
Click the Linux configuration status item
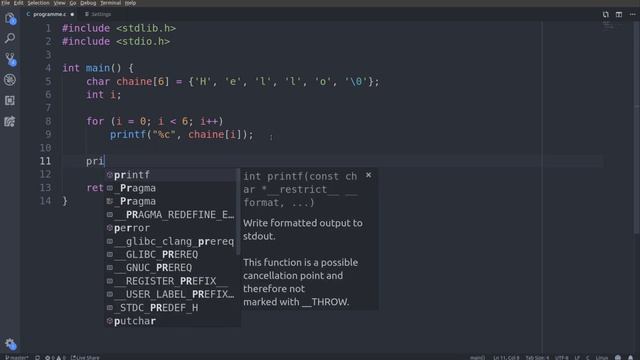pyautogui.click(x=602, y=358)
